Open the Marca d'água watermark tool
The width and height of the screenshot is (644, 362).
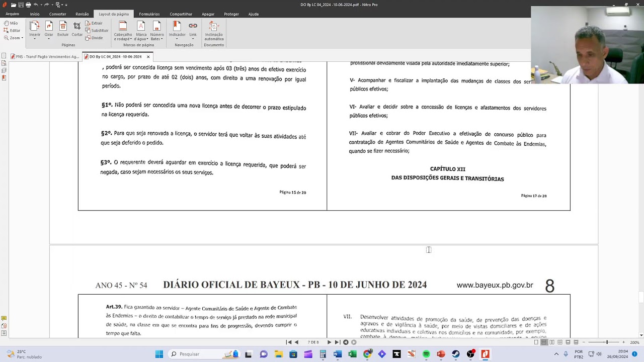pyautogui.click(x=141, y=30)
